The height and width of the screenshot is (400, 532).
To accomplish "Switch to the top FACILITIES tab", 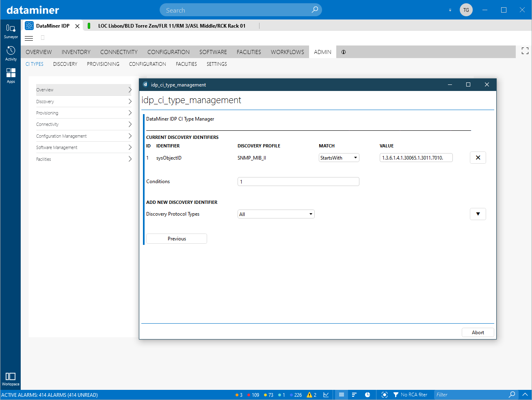I will click(x=249, y=52).
